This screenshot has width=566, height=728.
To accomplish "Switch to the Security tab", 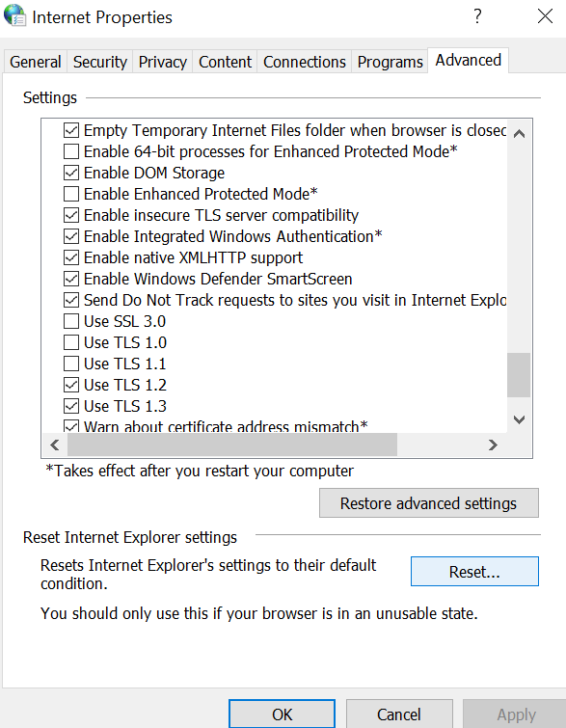I will pyautogui.click(x=100, y=62).
